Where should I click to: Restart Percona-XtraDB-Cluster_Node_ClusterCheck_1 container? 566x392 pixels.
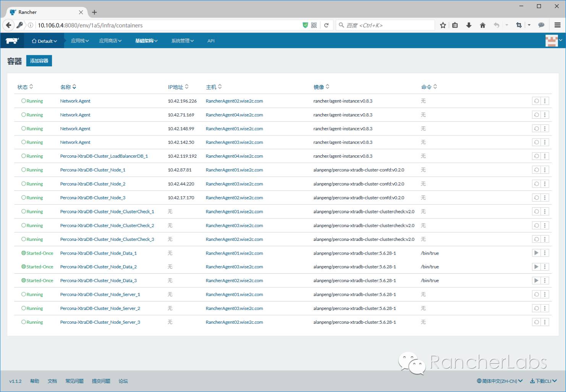point(536,211)
